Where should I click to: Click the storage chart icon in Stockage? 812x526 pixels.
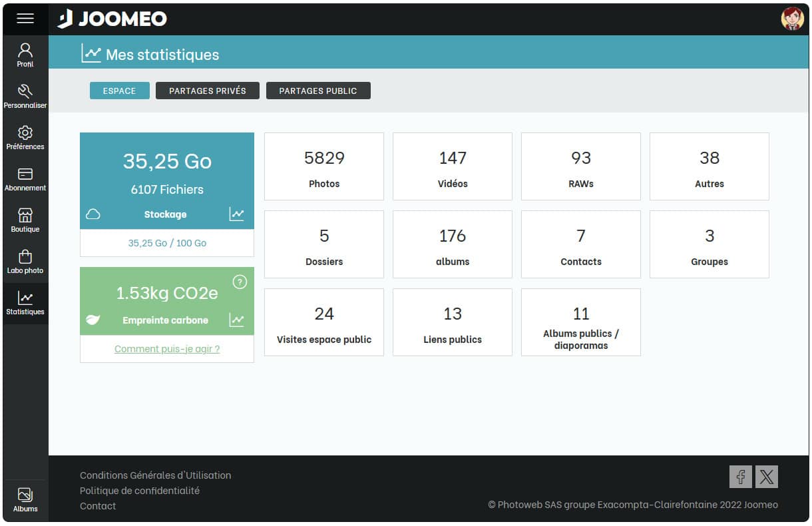point(236,214)
